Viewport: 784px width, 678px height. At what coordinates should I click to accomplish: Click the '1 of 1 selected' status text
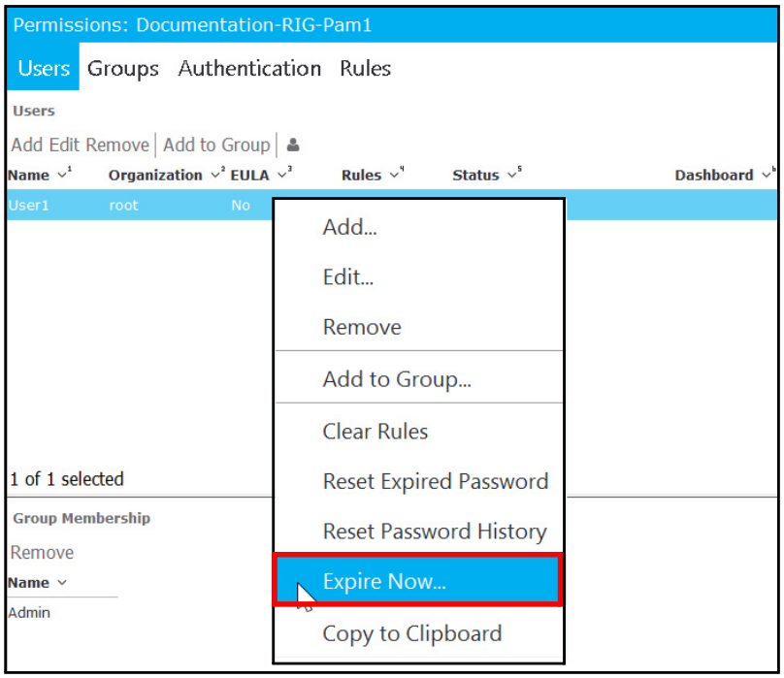pos(67,479)
